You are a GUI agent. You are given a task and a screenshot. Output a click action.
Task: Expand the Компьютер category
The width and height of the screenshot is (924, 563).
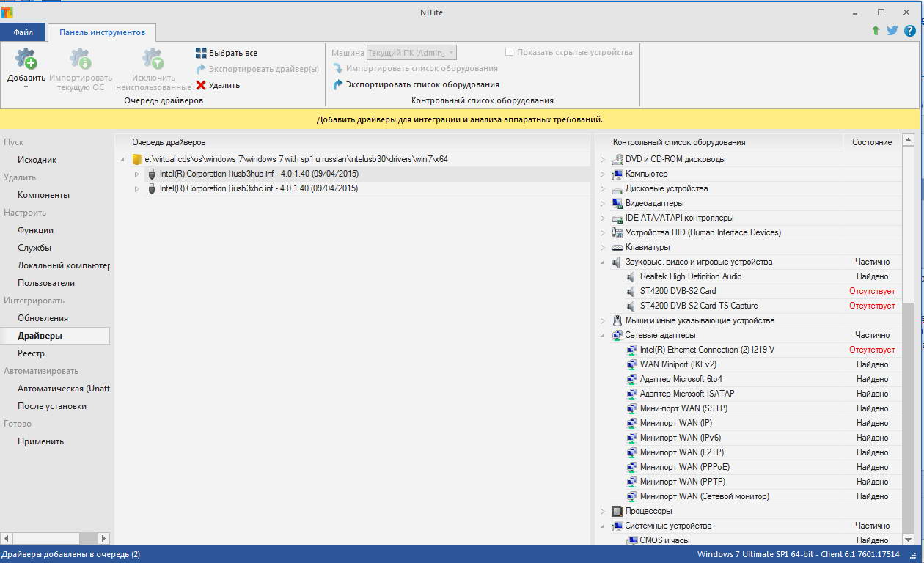coord(603,174)
